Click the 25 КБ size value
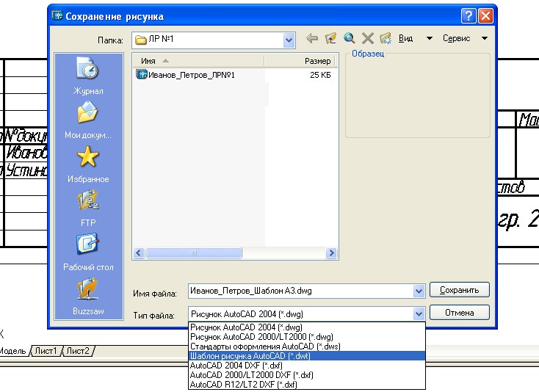 tap(320, 75)
